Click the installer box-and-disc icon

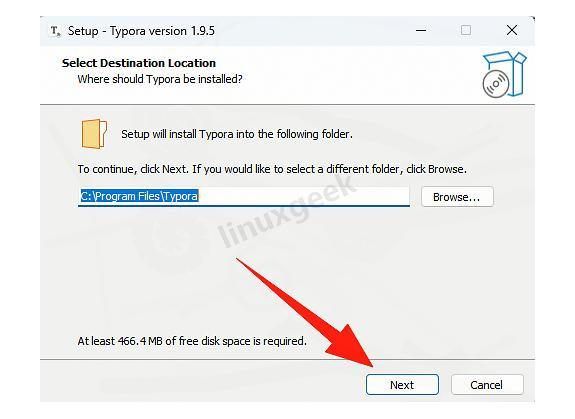tap(505, 74)
